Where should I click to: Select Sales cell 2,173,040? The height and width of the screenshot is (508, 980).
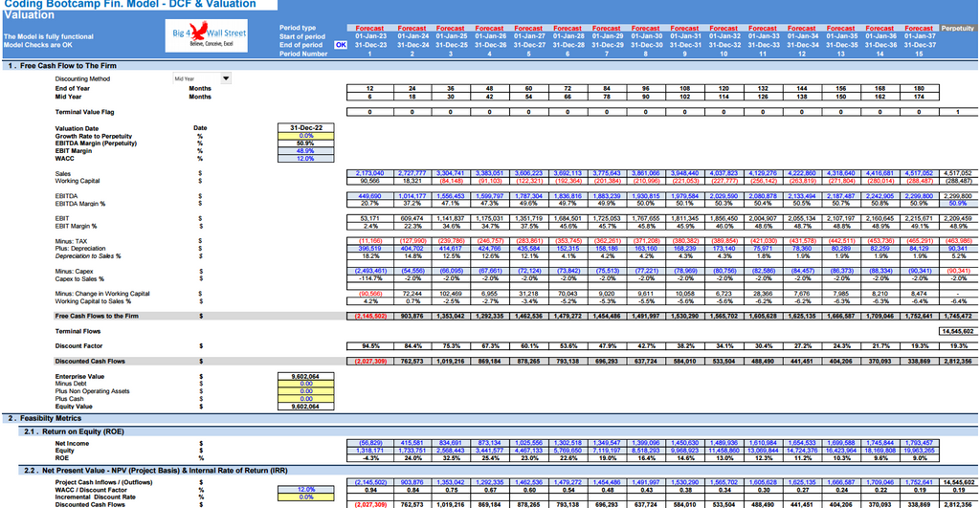click(x=370, y=173)
